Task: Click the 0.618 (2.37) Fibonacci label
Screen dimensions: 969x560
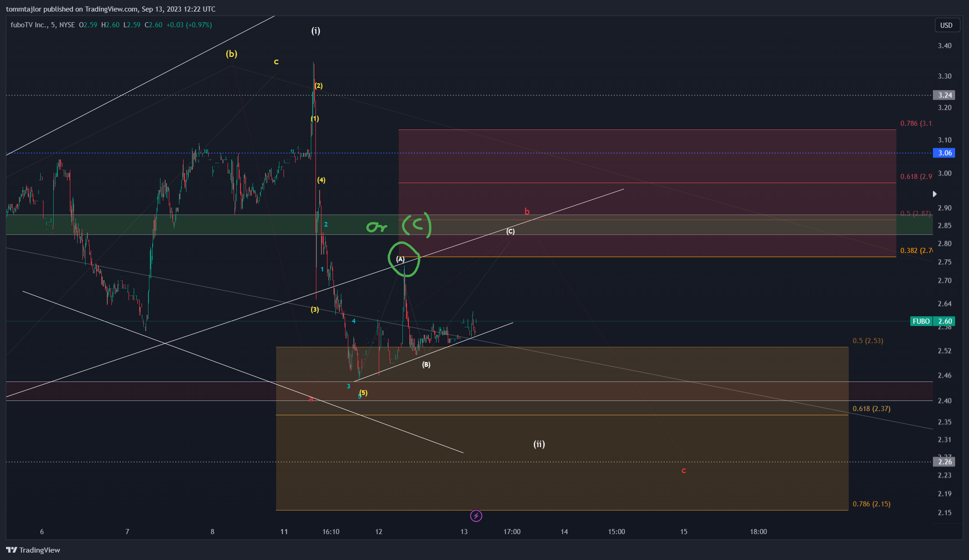Action: click(871, 409)
